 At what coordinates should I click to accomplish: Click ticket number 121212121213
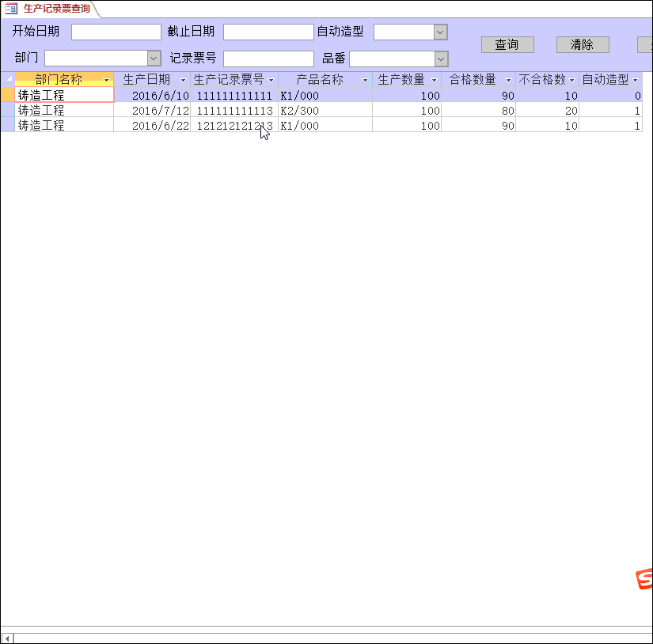click(x=234, y=125)
